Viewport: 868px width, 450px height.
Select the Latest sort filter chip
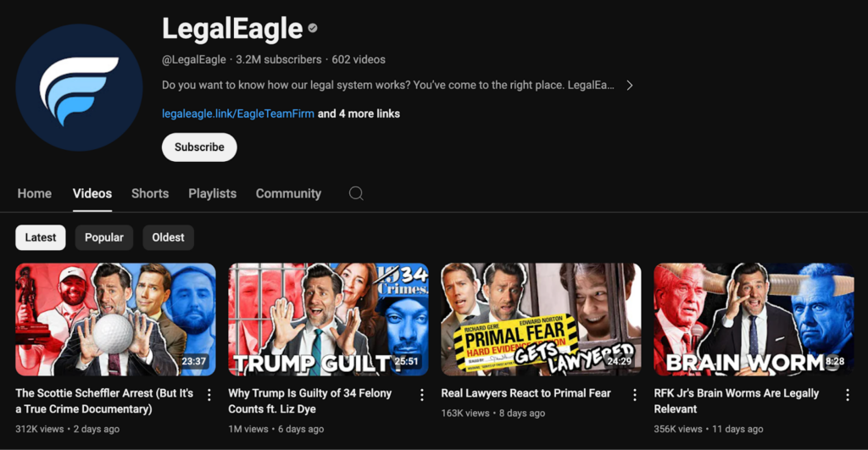tap(41, 237)
